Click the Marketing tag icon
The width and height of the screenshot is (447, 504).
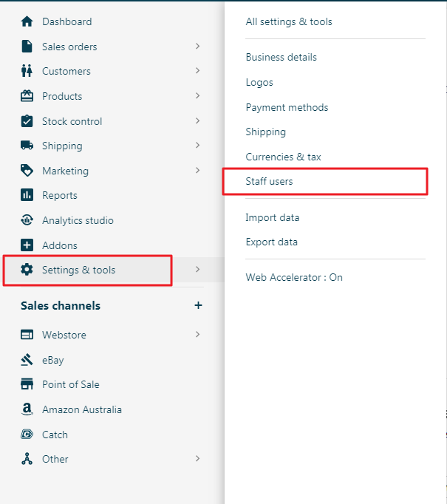coord(27,171)
